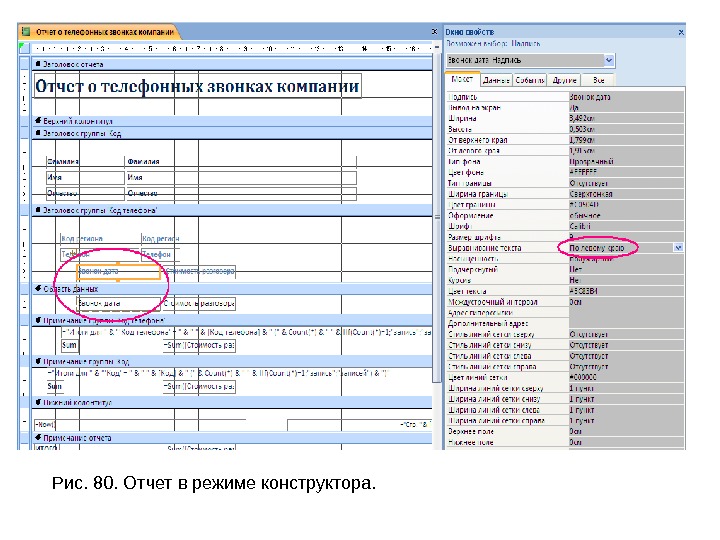This screenshot has width=720, height=540.
Task: Select the 'Стиль линий сетки снизу' property value
Action: pyautogui.click(x=626, y=345)
